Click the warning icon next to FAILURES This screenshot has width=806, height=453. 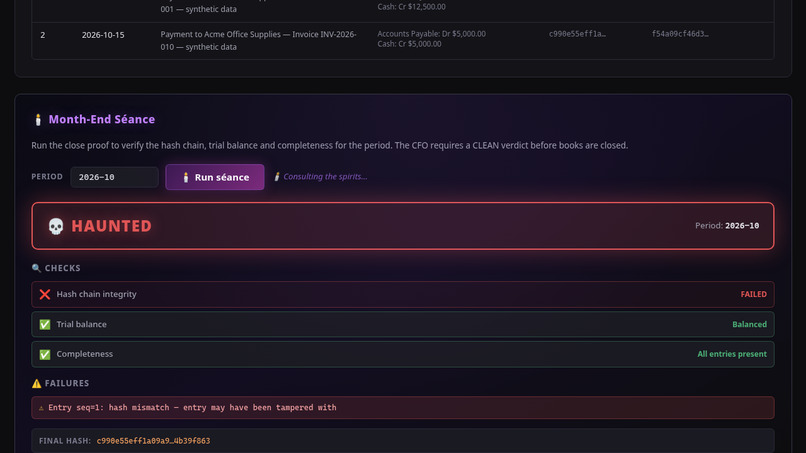[x=36, y=383]
